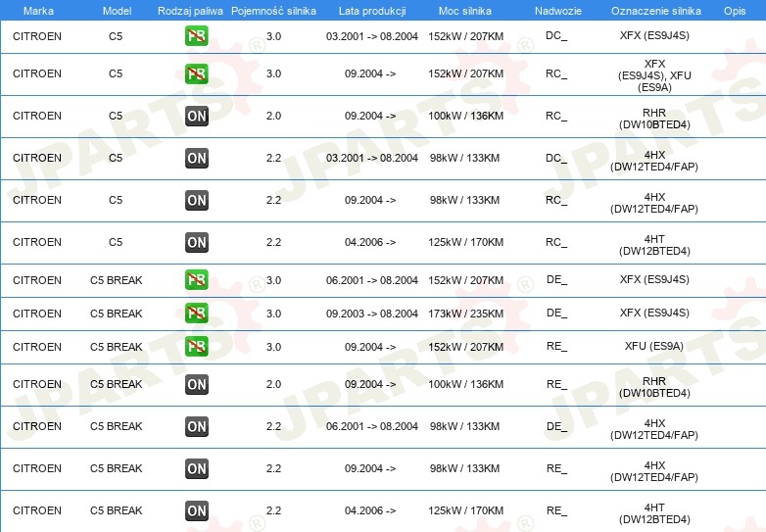Click DC_ body cell in first row
The height and width of the screenshot is (532, 766).
556,35
